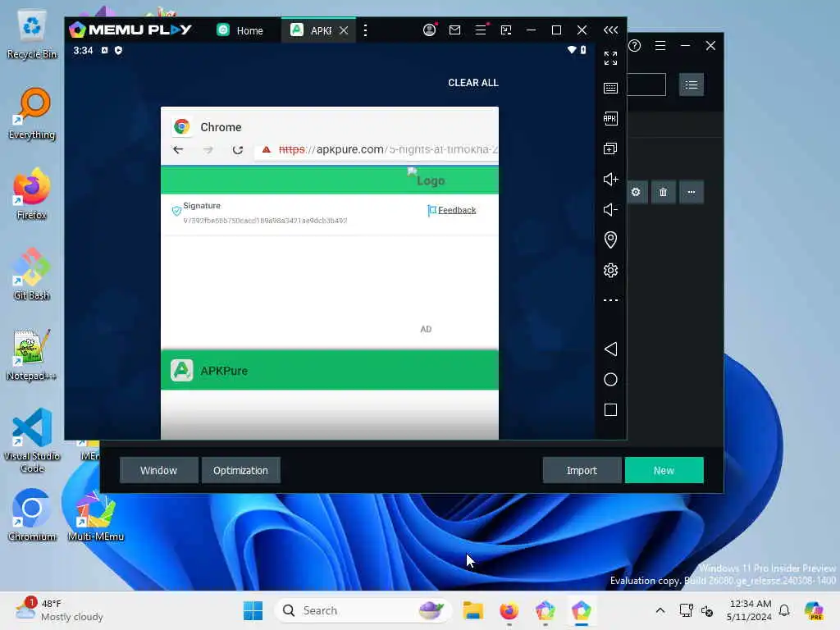Viewport: 840px width, 630px height.
Task: Toggle list view icon in Multi-MEmu
Action: click(691, 84)
